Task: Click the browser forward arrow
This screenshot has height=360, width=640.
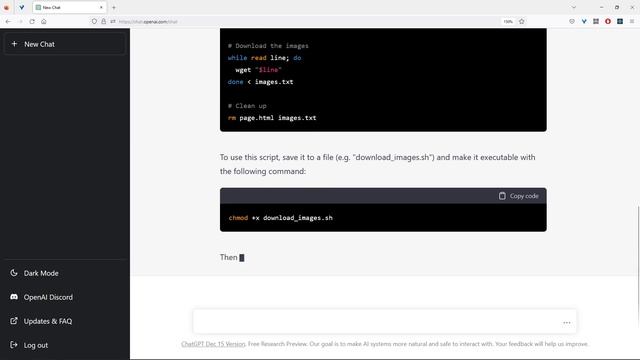Action: (x=20, y=21)
